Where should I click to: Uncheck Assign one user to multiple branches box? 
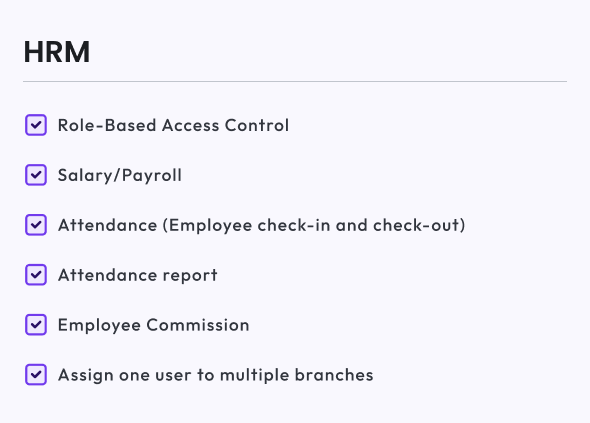(36, 375)
